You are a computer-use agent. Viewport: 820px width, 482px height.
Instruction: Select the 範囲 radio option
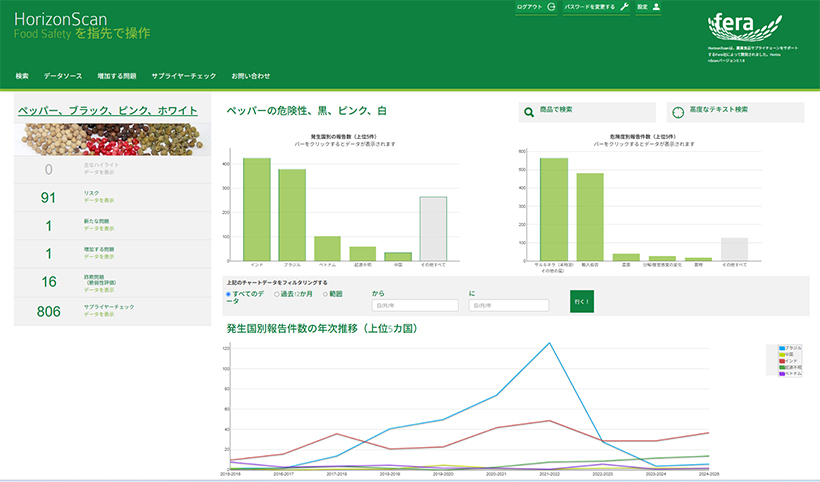(x=325, y=294)
